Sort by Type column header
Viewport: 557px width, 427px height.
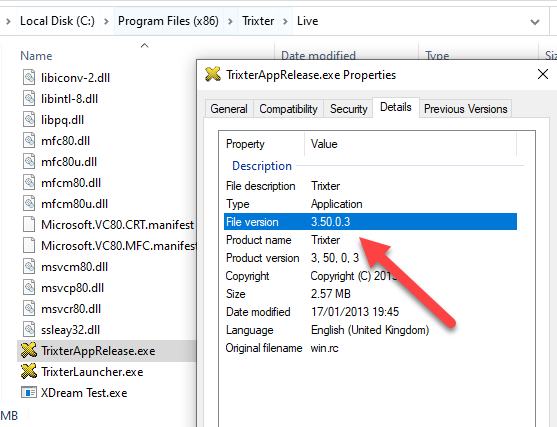coord(437,55)
